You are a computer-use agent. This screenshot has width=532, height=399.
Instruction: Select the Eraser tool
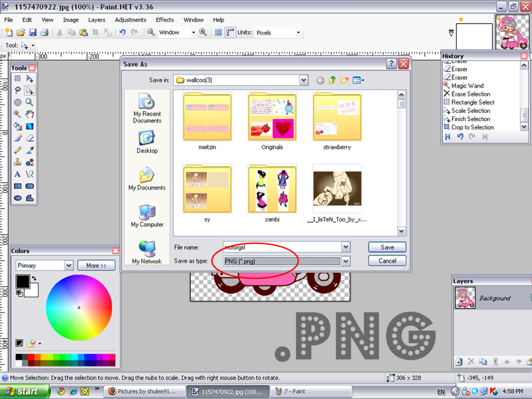[x=30, y=138]
